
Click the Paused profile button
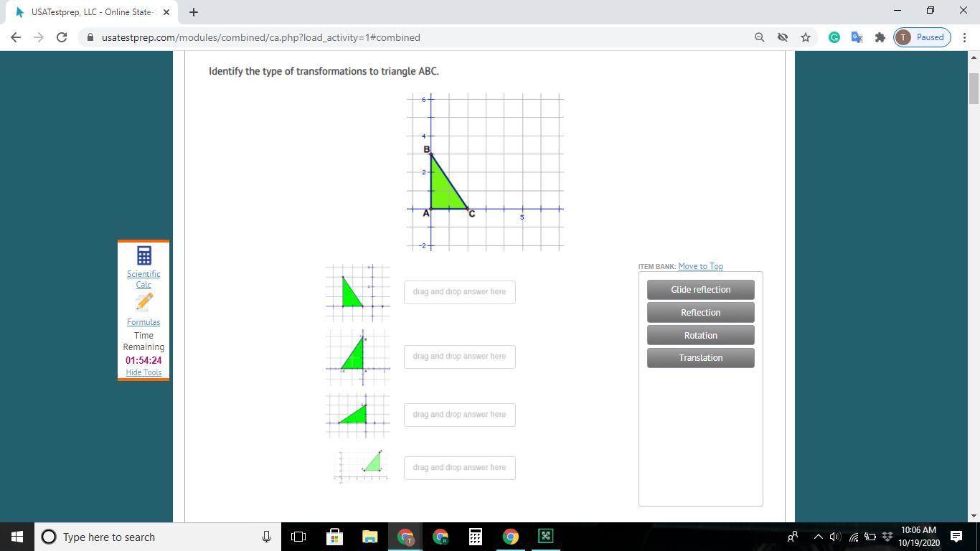[x=922, y=37]
